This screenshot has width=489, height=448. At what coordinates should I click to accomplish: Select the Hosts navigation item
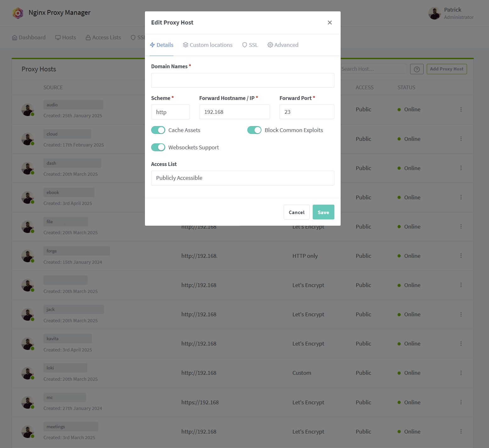pyautogui.click(x=66, y=37)
